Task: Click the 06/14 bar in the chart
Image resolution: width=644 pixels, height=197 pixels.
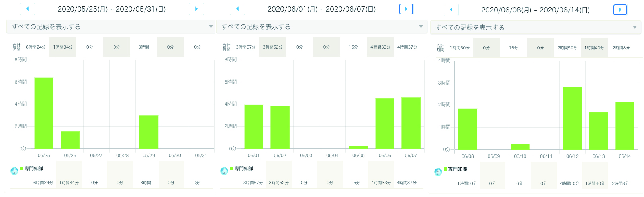Action: [x=625, y=126]
